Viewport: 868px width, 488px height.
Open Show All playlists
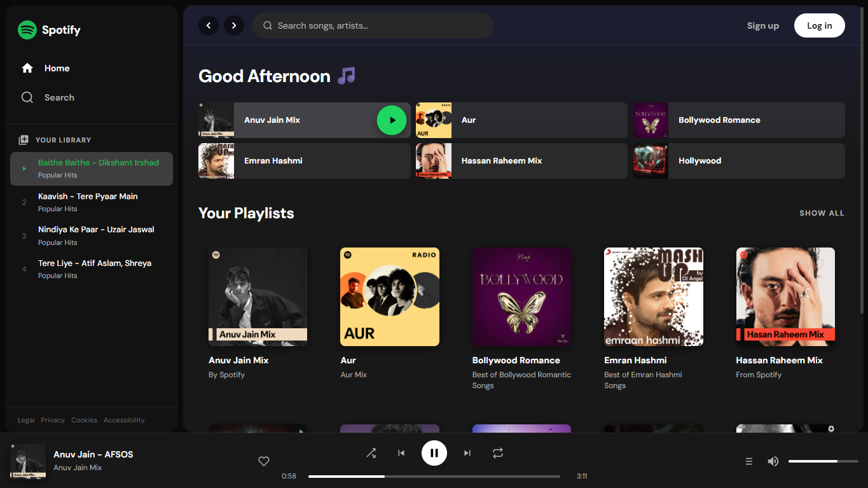822,213
